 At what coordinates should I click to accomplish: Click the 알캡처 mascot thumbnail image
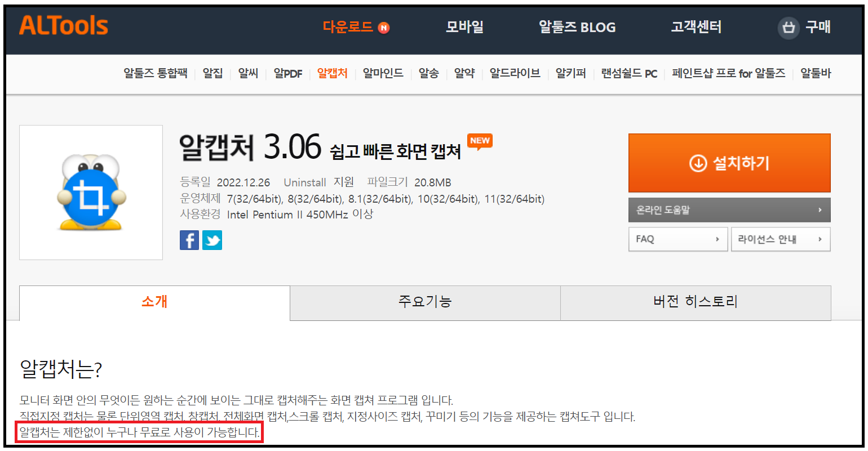tap(91, 193)
